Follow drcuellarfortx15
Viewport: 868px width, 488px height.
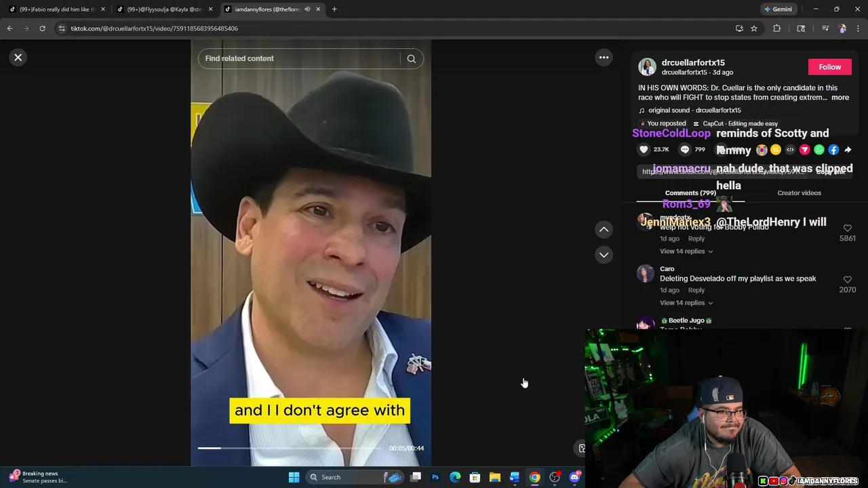click(x=829, y=67)
